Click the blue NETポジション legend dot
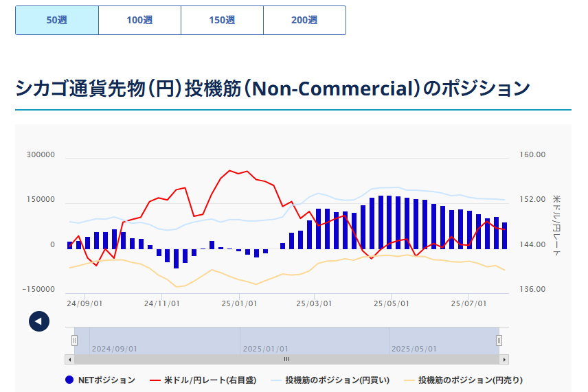Image resolution: width=588 pixels, height=392 pixels. coord(69,380)
